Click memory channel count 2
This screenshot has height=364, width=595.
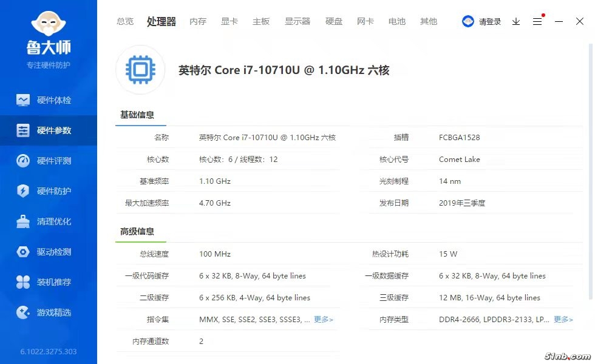[x=201, y=341]
